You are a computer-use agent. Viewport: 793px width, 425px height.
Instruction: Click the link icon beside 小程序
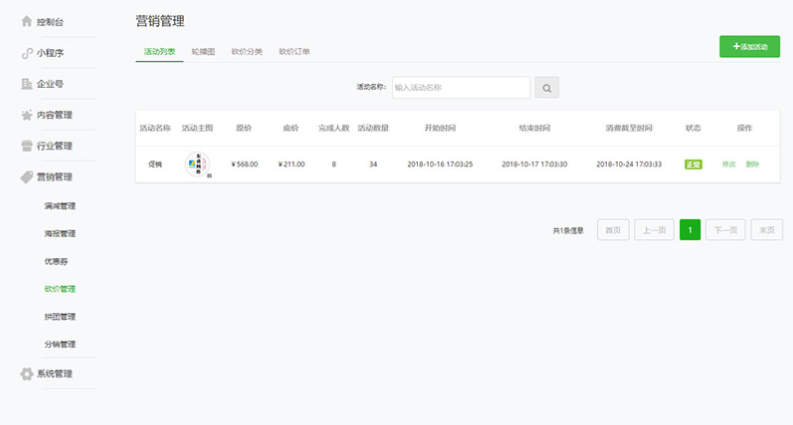pos(27,53)
